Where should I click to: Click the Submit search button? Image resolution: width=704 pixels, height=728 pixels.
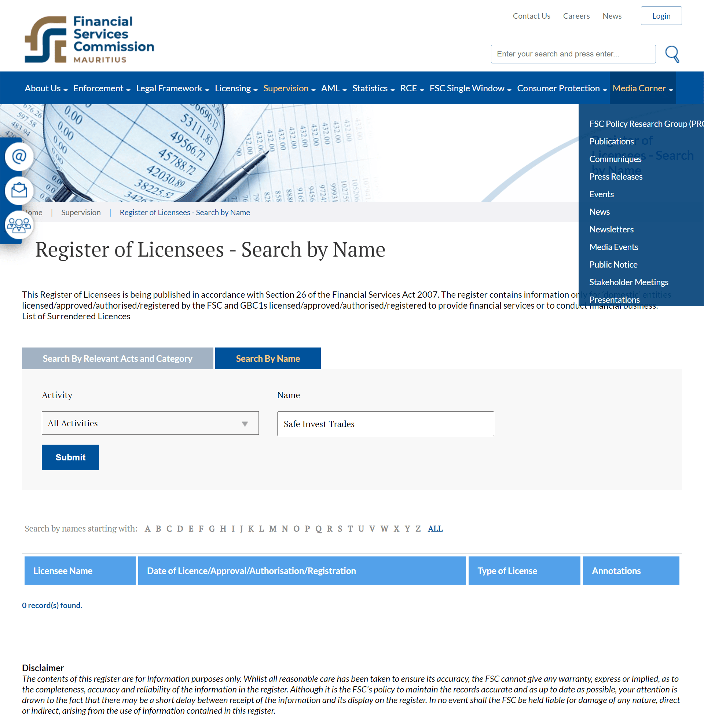click(x=70, y=457)
